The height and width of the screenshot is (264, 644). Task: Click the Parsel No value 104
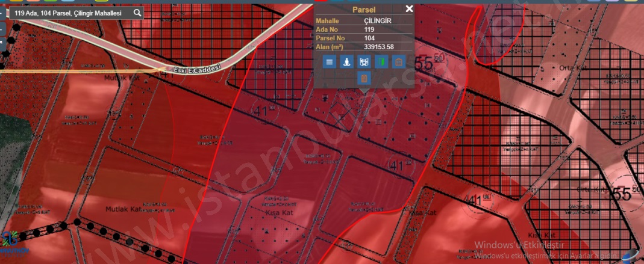(369, 38)
